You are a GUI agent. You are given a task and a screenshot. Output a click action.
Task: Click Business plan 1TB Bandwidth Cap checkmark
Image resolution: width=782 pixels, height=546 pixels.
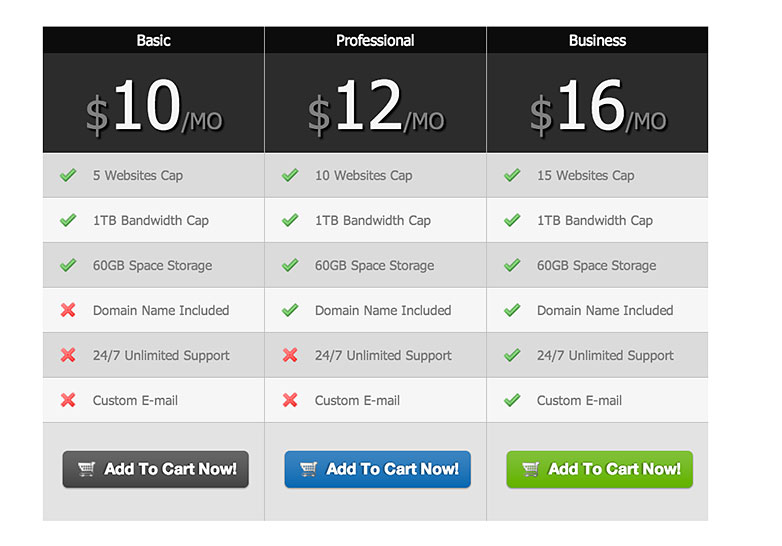tap(512, 220)
